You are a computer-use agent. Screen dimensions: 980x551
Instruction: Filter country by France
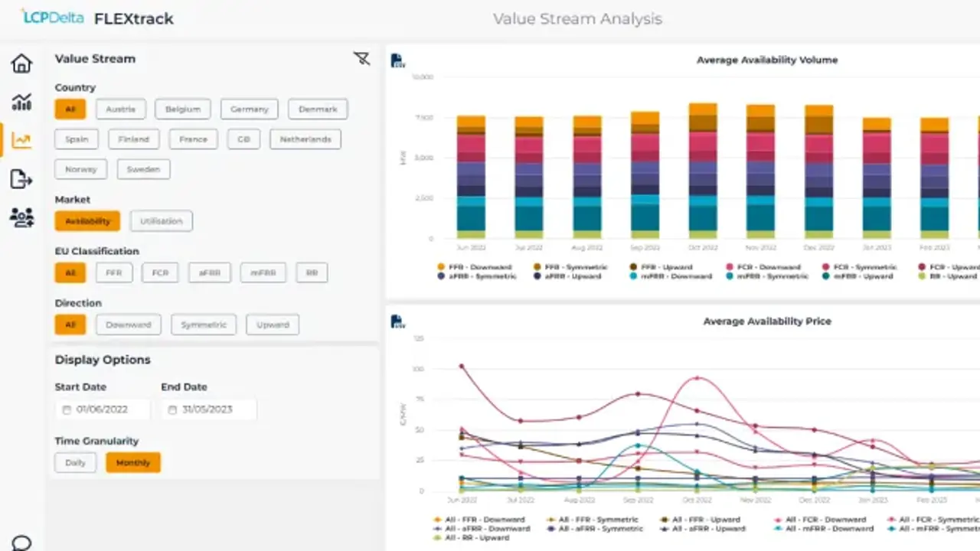pyautogui.click(x=194, y=139)
